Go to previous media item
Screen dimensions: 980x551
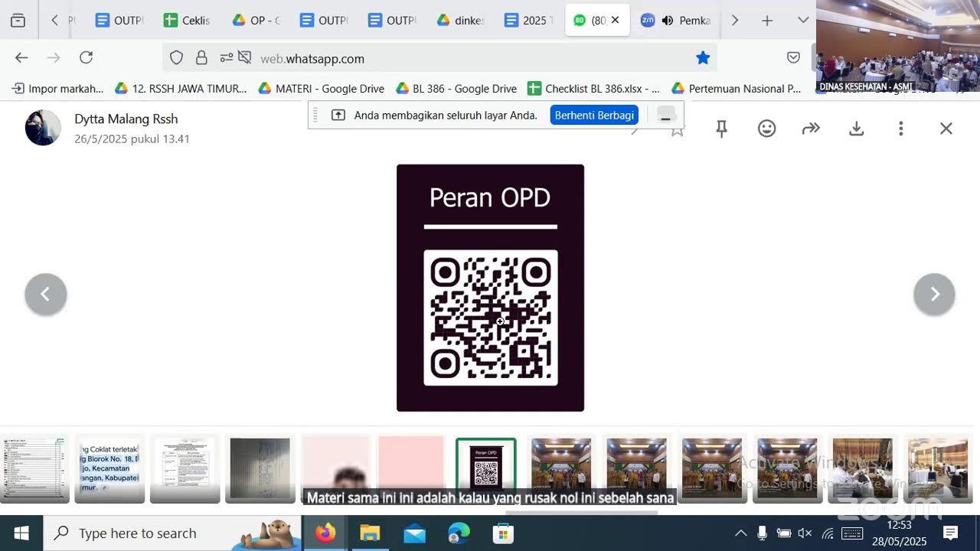[x=46, y=295]
